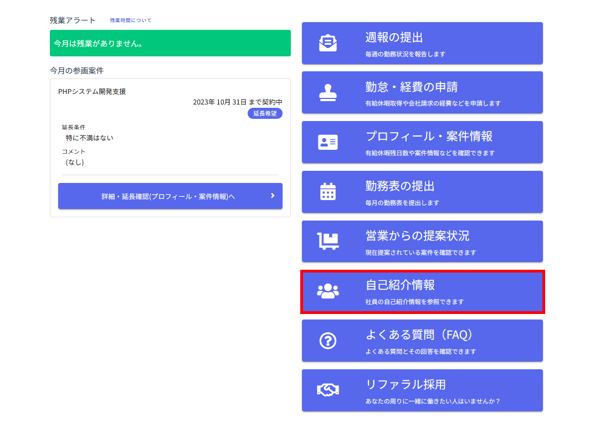Go to リファラル採用 menu title
The image size is (600, 424).
[x=405, y=384]
